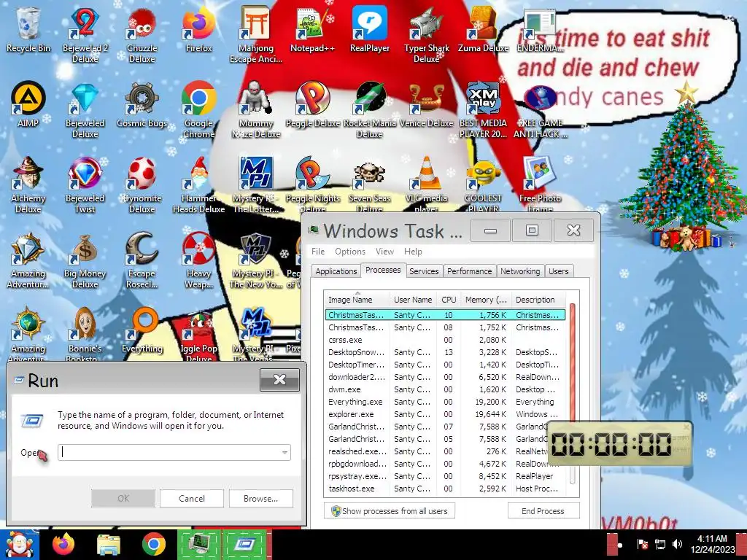The image size is (747, 560).
Task: Click Cancel in the Run dialog
Action: (192, 499)
